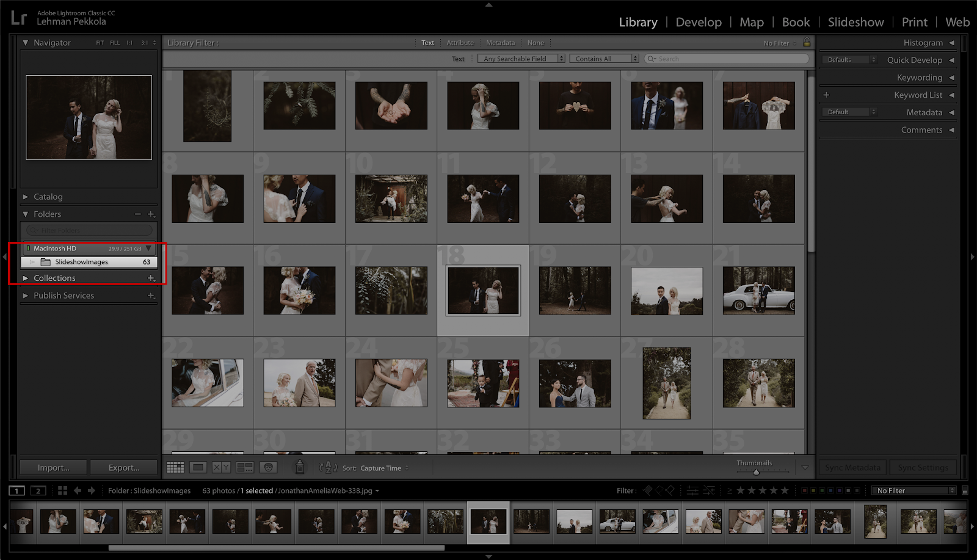
Task: Open the Any Searchable Field dropdown
Action: point(521,59)
